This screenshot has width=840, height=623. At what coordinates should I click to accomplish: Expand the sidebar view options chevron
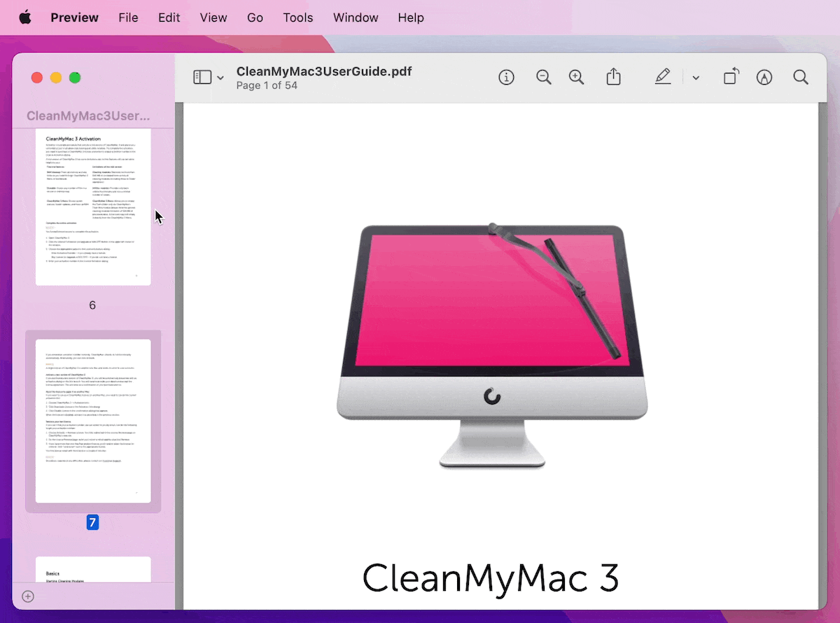220,78
